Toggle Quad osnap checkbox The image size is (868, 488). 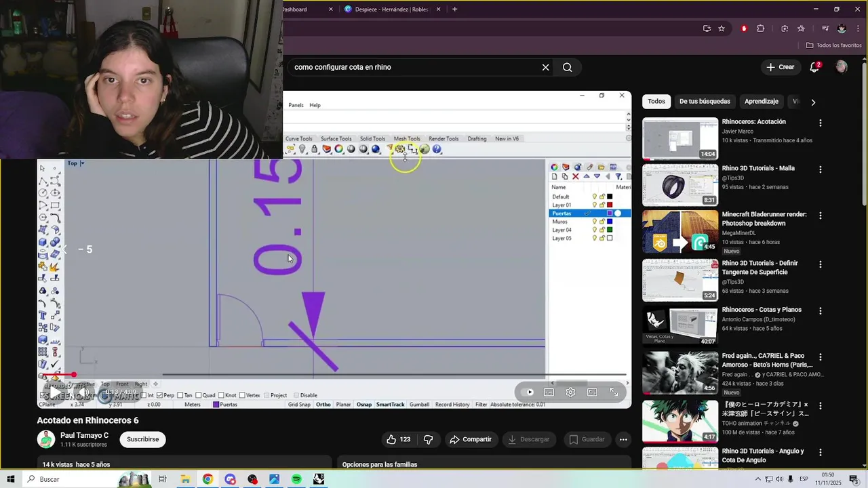(x=198, y=395)
